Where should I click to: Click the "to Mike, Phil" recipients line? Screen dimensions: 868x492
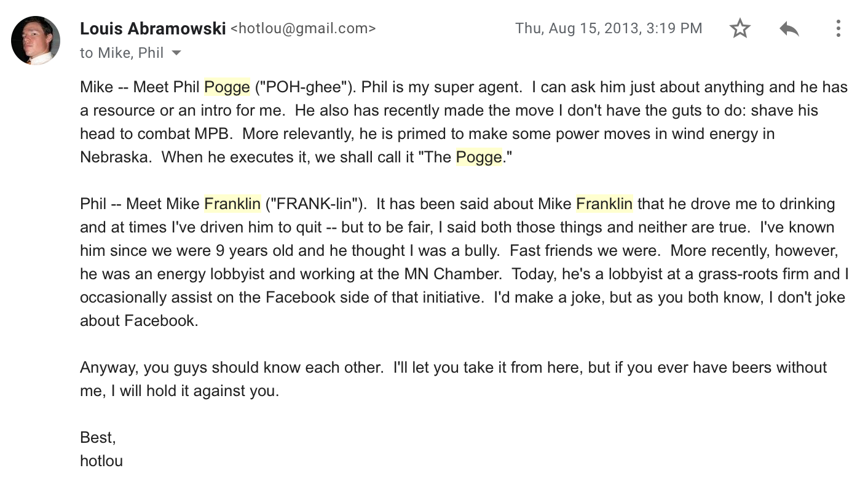(x=122, y=53)
